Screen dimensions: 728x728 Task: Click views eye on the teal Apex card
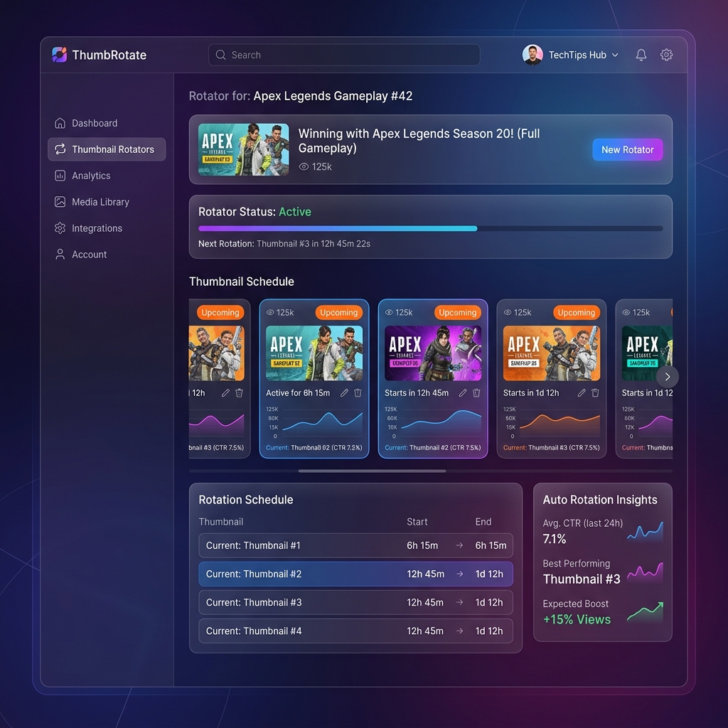270,313
